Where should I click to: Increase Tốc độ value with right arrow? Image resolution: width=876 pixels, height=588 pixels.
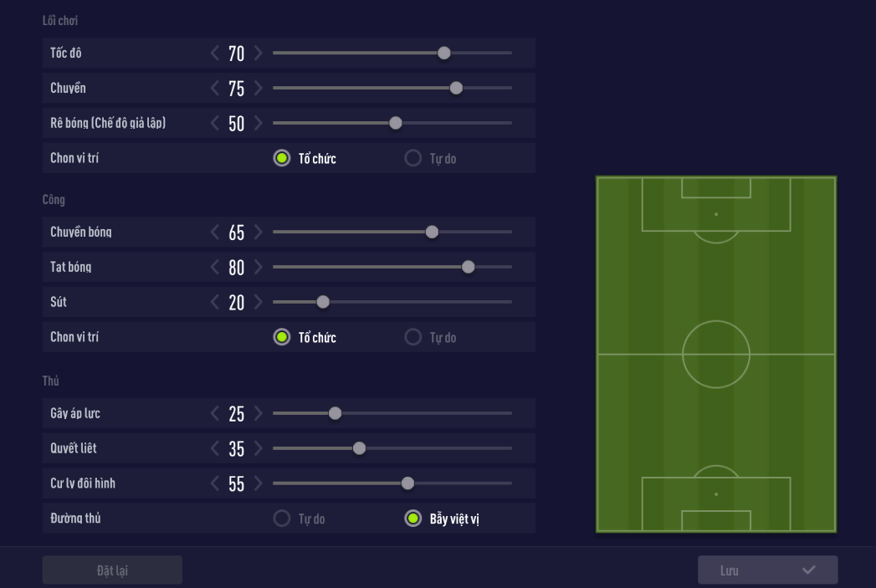258,53
